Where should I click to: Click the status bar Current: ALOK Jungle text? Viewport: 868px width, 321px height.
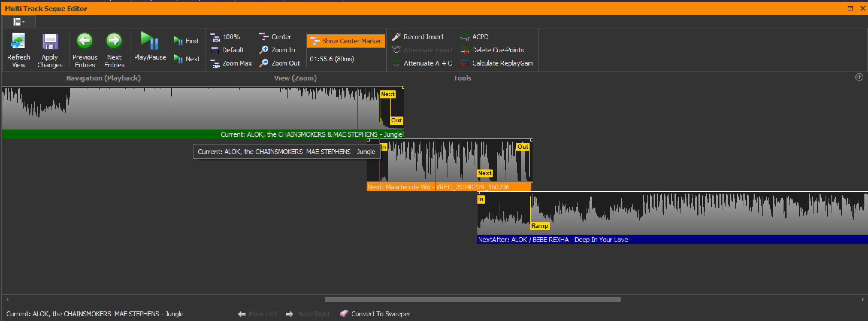point(95,314)
